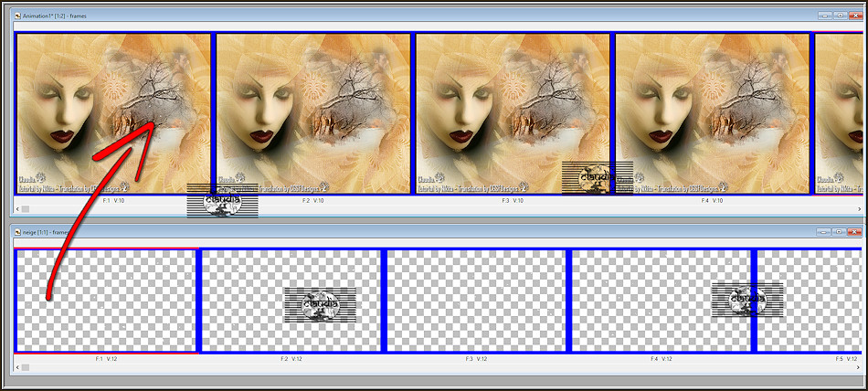Click the 'F:1 V:10' label in the Animation1 window
Screen dimensions: 868x391
(113, 200)
